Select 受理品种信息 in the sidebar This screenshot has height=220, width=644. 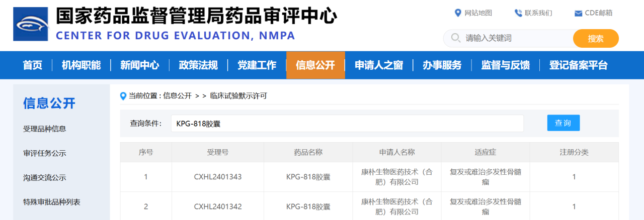(x=45, y=129)
